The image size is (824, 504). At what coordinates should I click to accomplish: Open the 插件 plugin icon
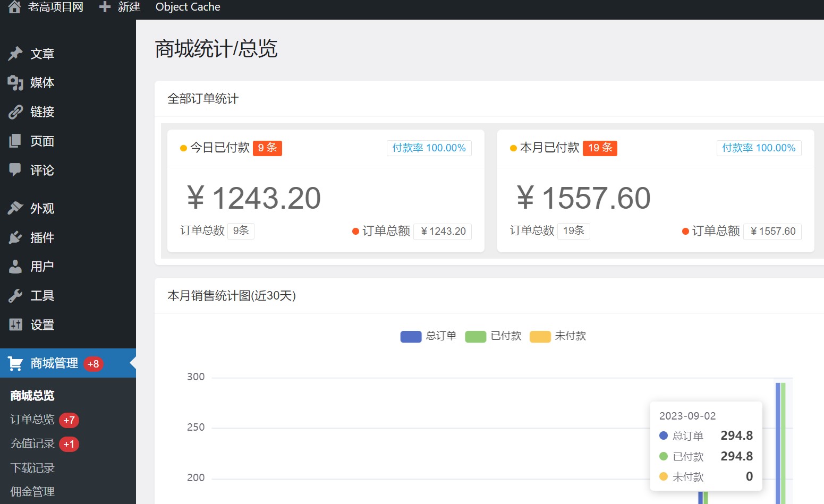pos(15,237)
